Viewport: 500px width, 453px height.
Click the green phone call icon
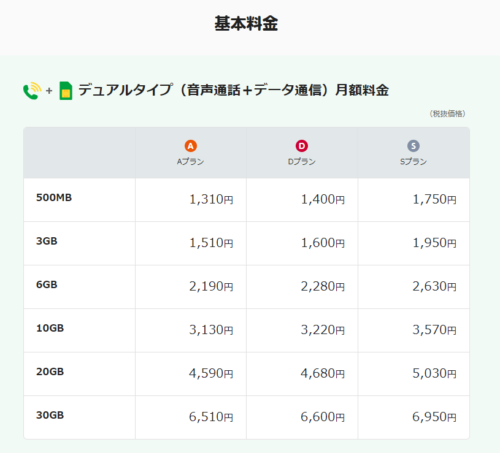pos(32,91)
